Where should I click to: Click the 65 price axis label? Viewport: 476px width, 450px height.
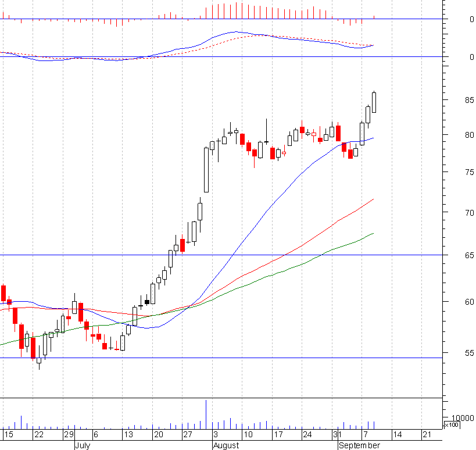point(469,255)
